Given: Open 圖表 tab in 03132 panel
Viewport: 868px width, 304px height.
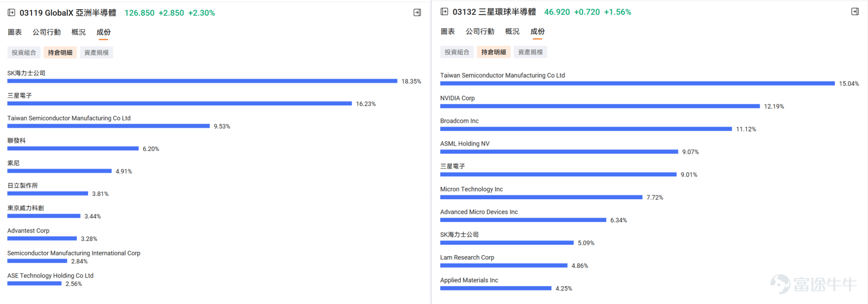Looking at the screenshot, I should (448, 31).
